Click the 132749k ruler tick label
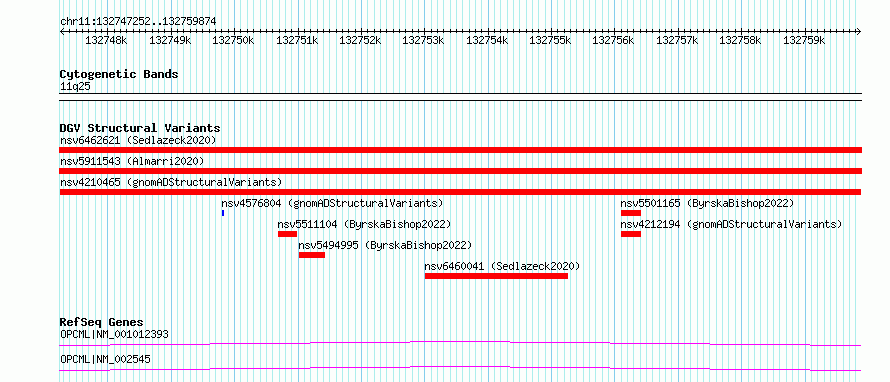The height and width of the screenshot is (382, 890). (170, 40)
